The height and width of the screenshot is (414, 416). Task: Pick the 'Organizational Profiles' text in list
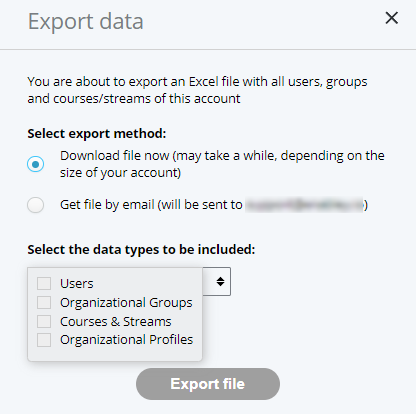[x=126, y=340]
